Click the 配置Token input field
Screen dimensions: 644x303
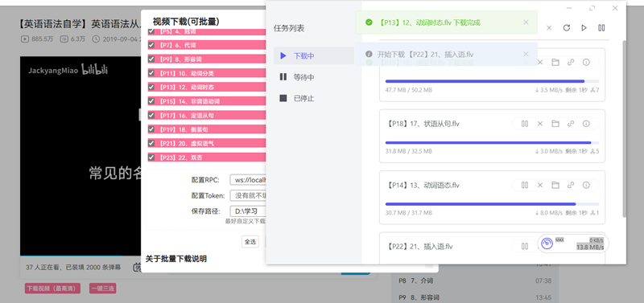[x=248, y=195]
